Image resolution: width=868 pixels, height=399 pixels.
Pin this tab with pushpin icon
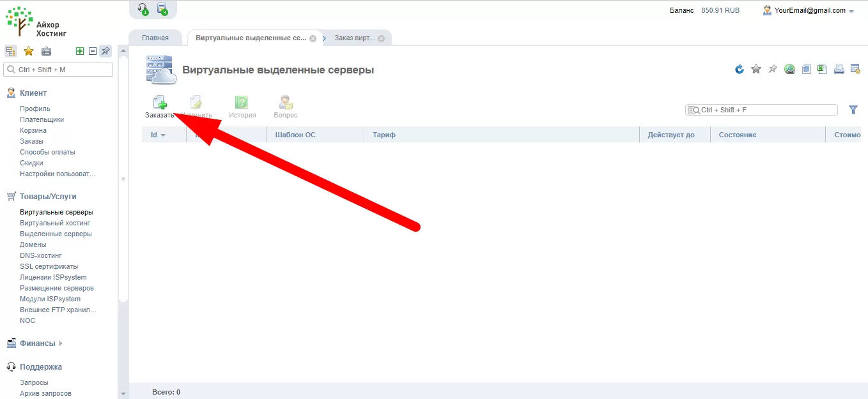(773, 69)
